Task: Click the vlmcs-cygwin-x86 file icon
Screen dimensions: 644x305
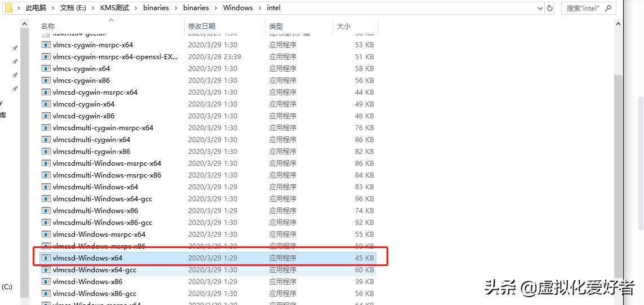Action: click(x=46, y=81)
